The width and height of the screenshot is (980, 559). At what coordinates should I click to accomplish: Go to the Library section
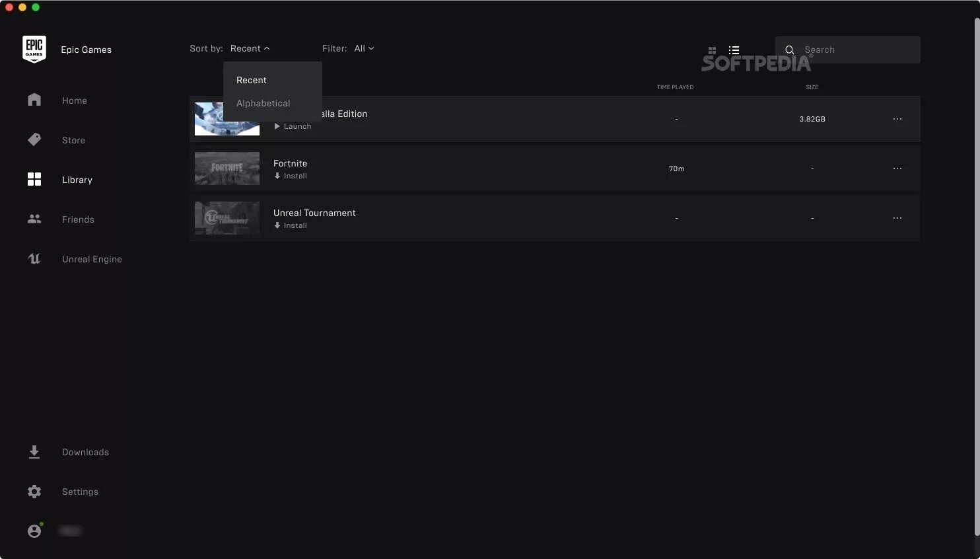pyautogui.click(x=77, y=180)
